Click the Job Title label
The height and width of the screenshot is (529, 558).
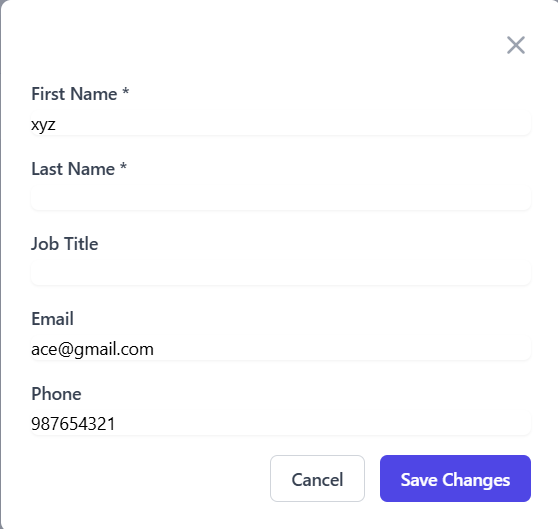pos(64,244)
